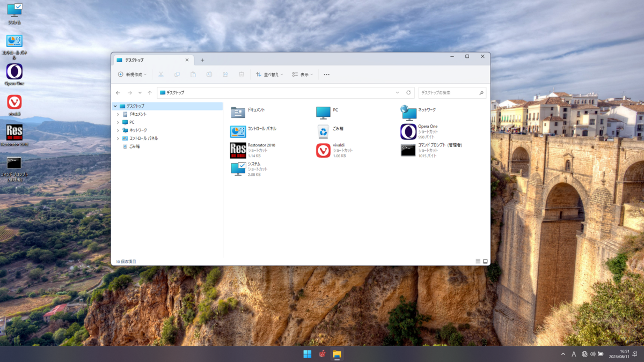The height and width of the screenshot is (362, 644).
Task: Click the Refresh icon beside the address bar
Action: [408, 92]
